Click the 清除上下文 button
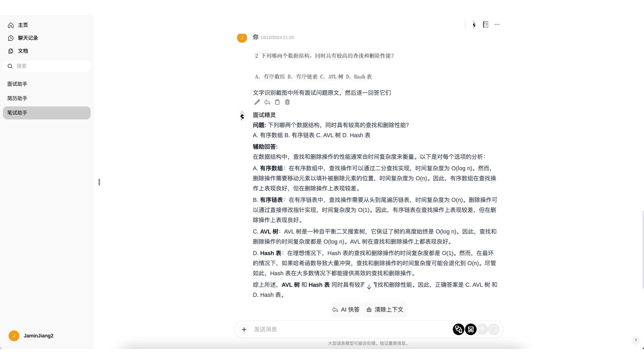This screenshot has width=644, height=362. pyautogui.click(x=385, y=309)
